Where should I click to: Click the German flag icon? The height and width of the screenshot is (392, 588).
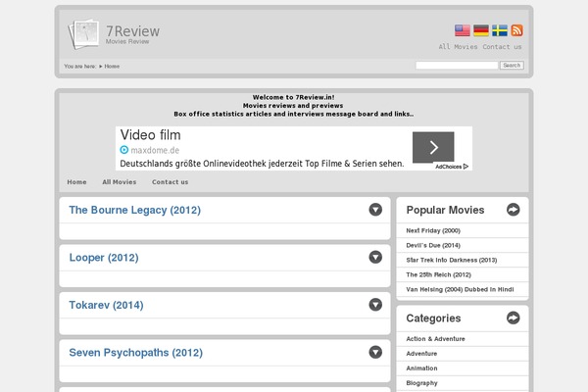tap(481, 31)
